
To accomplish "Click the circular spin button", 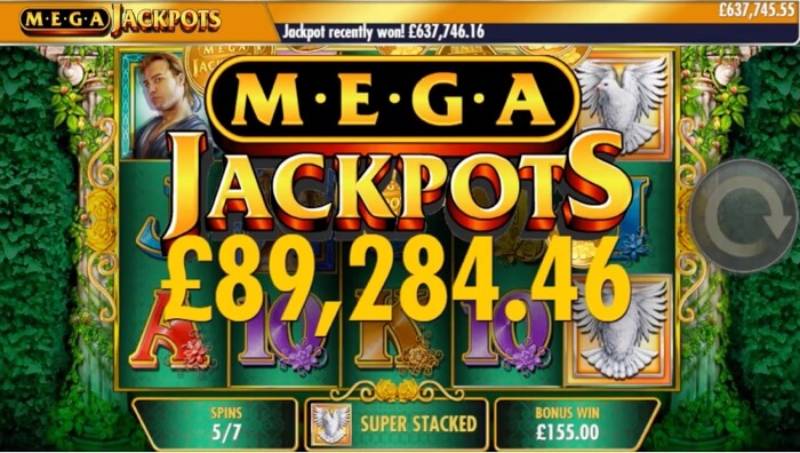I will point(744,215).
